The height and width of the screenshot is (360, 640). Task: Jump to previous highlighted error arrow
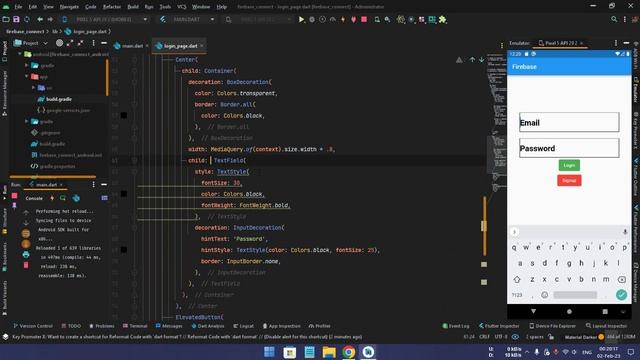(x=472, y=60)
